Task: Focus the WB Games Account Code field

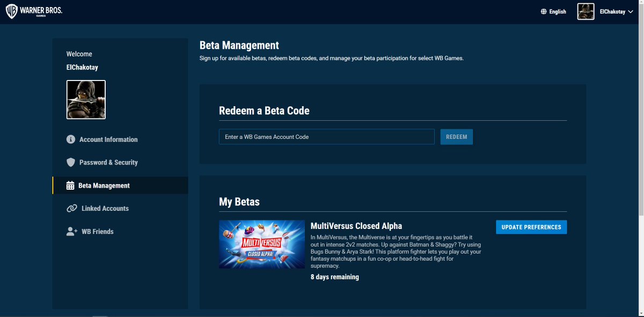Action: pyautogui.click(x=326, y=137)
